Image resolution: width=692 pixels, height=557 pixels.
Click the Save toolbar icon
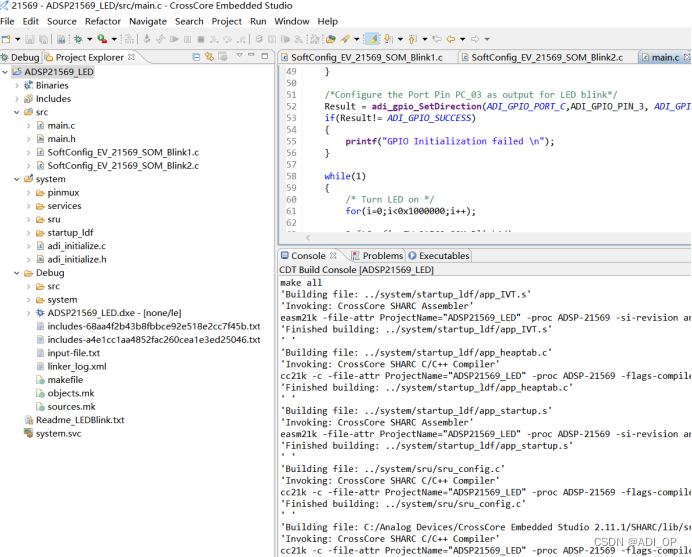[x=30, y=39]
